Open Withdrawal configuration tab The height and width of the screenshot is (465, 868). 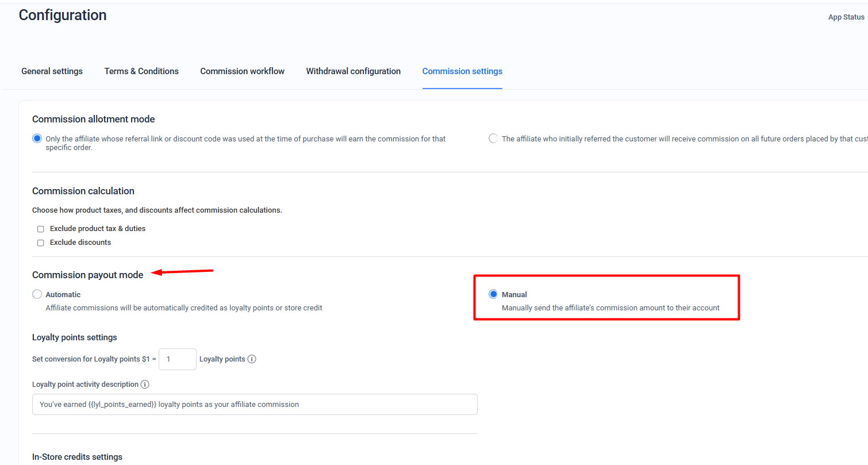coord(353,71)
